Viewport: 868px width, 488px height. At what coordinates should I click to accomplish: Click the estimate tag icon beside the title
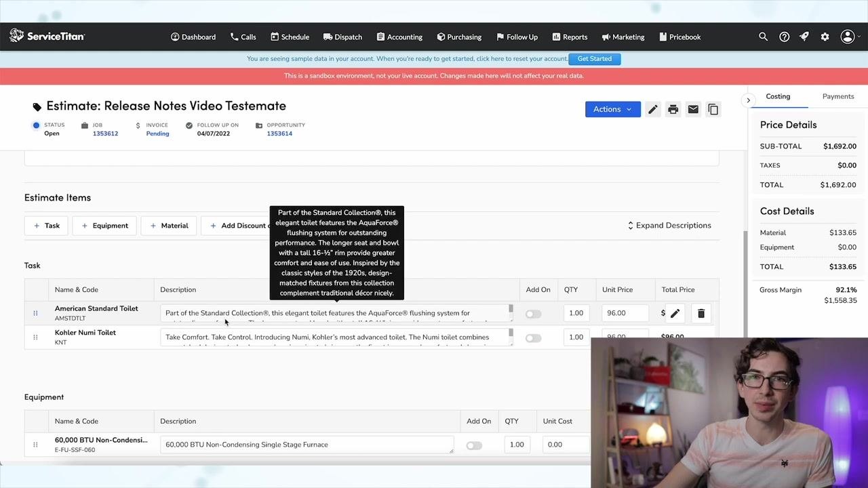click(x=37, y=106)
